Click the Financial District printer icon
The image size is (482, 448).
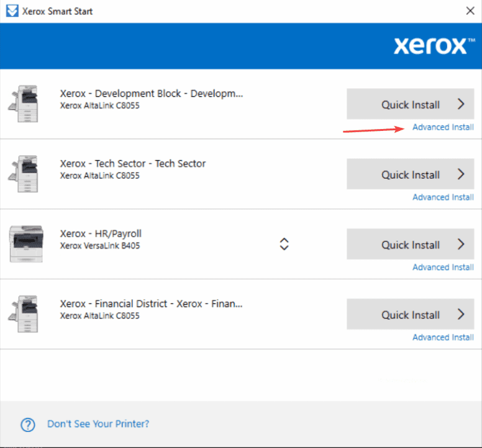24,315
